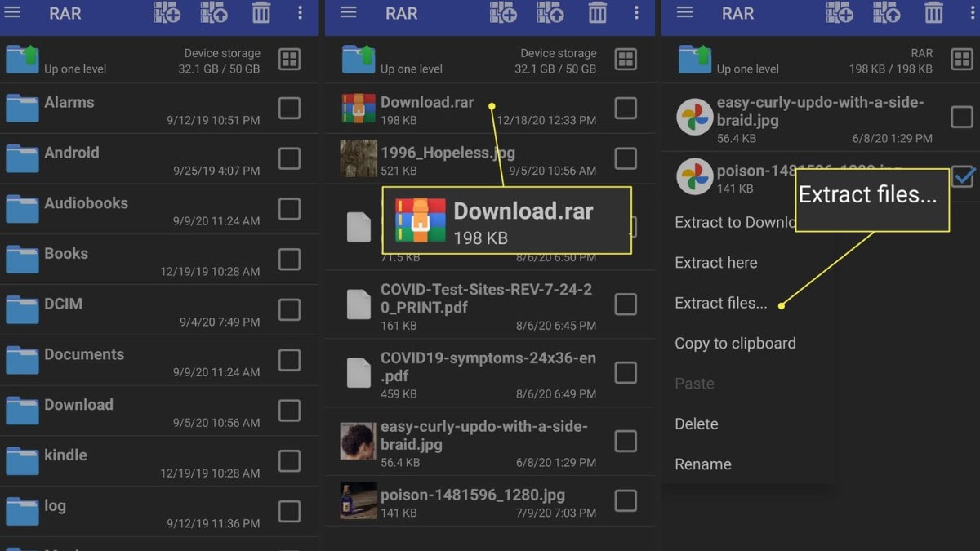
Task: Tap Google Photos icon beside easy-curly-updo in archive
Action: pos(695,118)
